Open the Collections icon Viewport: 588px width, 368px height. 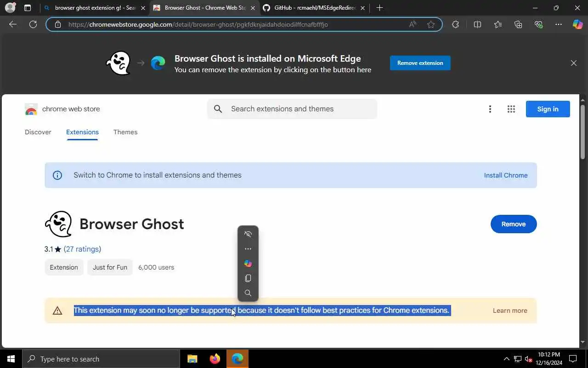pos(518,24)
